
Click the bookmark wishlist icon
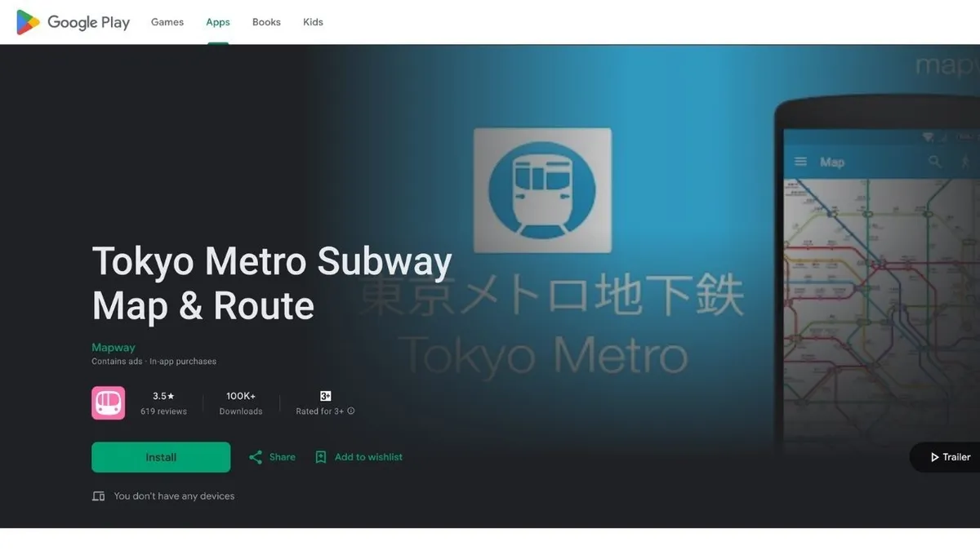tap(321, 457)
